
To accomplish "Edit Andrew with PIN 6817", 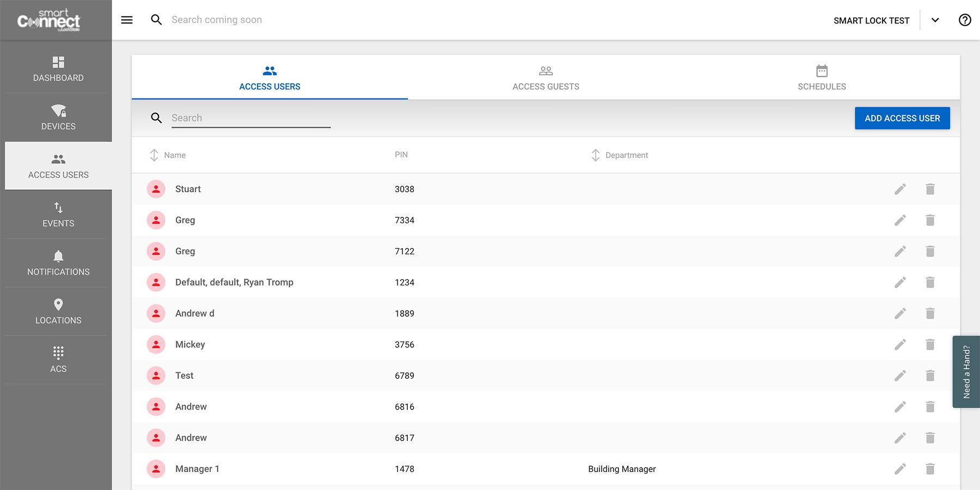I will pos(900,437).
